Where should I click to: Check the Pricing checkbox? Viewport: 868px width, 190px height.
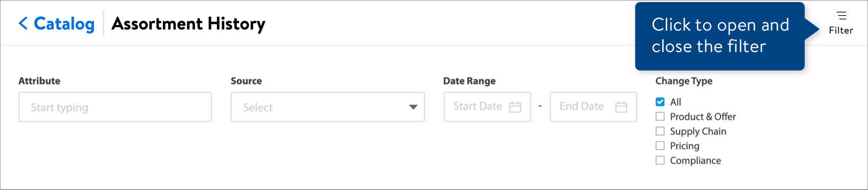click(660, 146)
